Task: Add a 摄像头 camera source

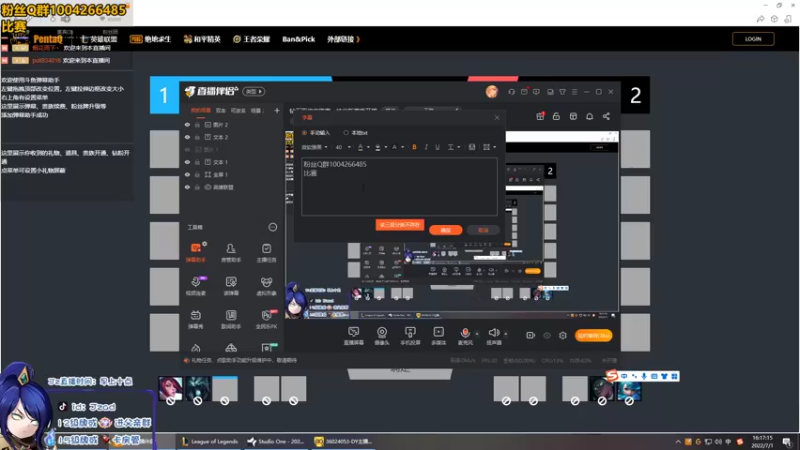Action: point(382,336)
